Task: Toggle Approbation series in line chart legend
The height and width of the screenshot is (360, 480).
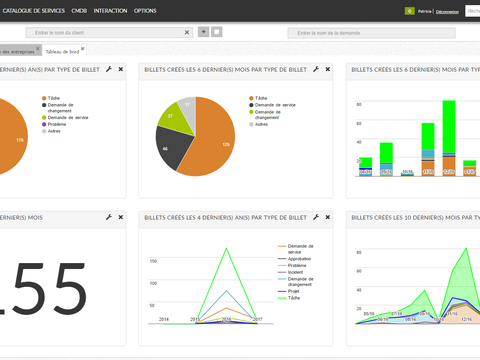Action: point(295,259)
